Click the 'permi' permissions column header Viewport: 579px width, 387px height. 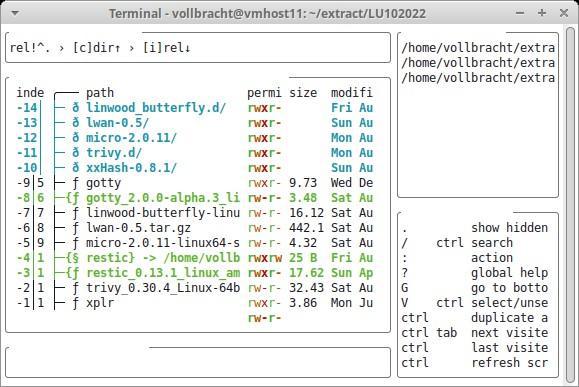tap(264, 93)
